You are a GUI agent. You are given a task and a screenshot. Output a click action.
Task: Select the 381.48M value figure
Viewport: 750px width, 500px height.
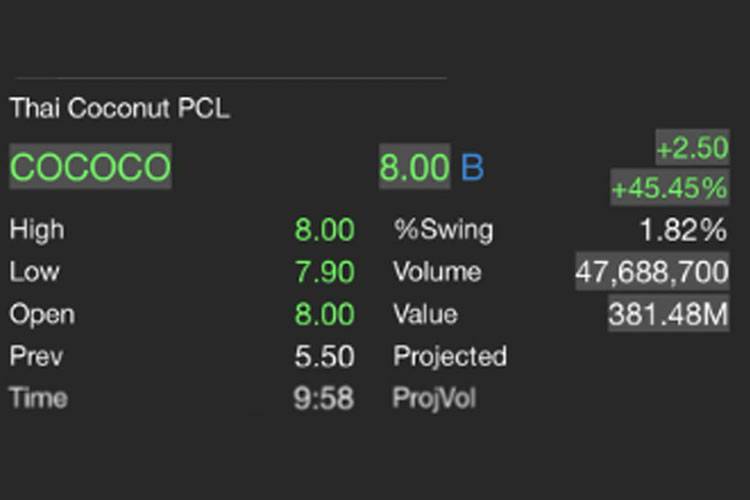(668, 314)
